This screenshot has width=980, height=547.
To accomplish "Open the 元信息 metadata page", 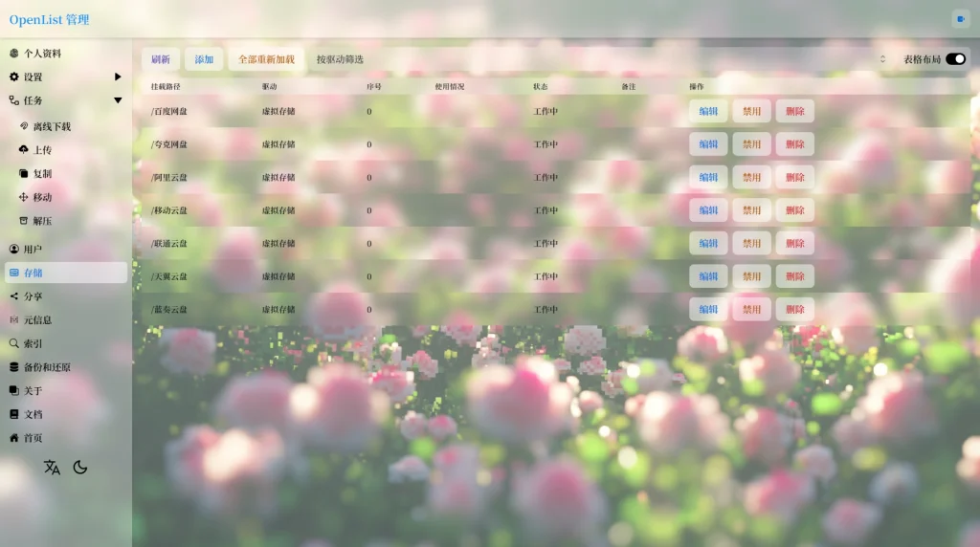I will click(37, 320).
